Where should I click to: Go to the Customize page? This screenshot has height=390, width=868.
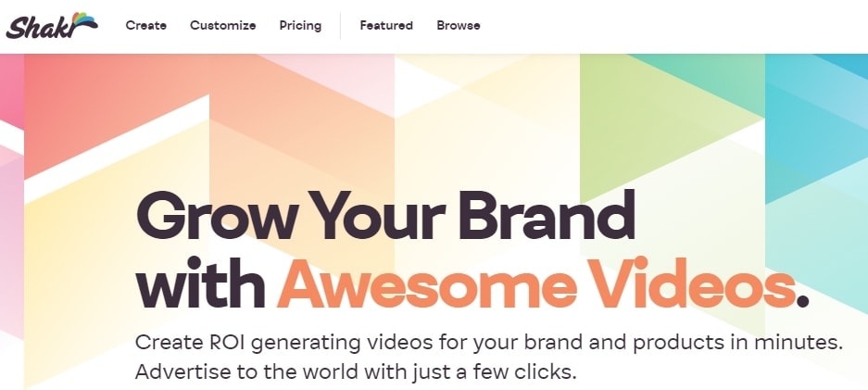[x=222, y=25]
